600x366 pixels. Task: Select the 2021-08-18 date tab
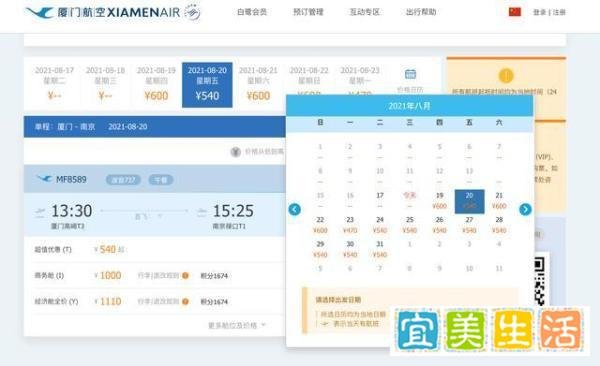105,84
